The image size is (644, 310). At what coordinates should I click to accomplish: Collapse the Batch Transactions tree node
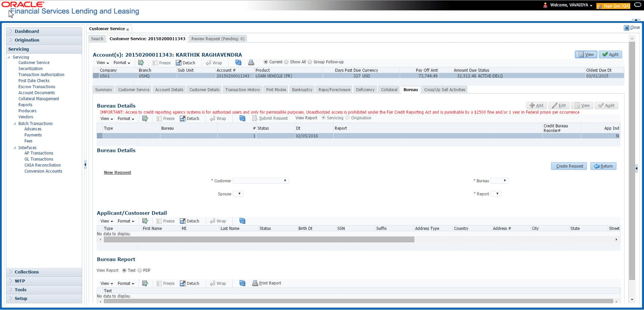pos(15,124)
